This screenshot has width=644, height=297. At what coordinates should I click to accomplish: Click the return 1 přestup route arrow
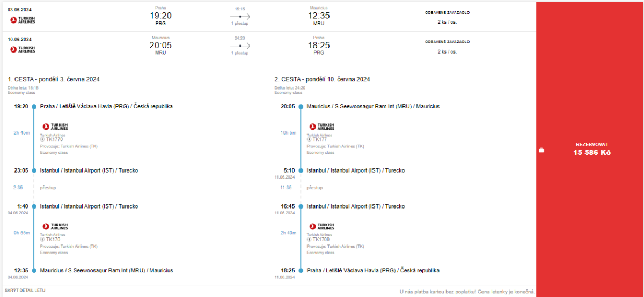[x=240, y=46]
